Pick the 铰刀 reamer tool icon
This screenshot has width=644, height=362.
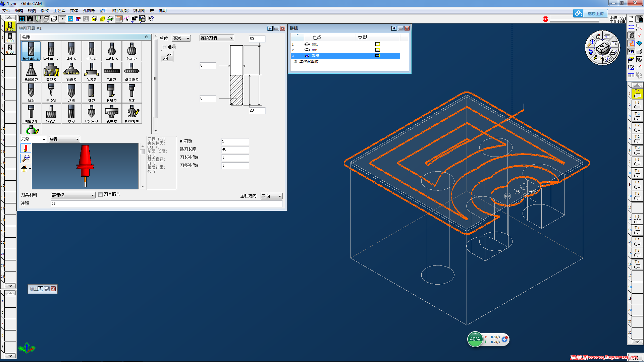pos(71,113)
